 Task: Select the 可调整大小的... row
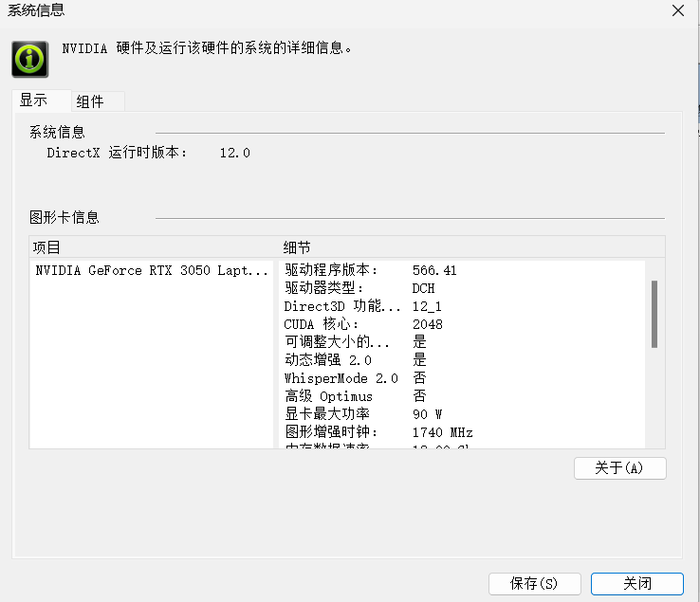462,342
